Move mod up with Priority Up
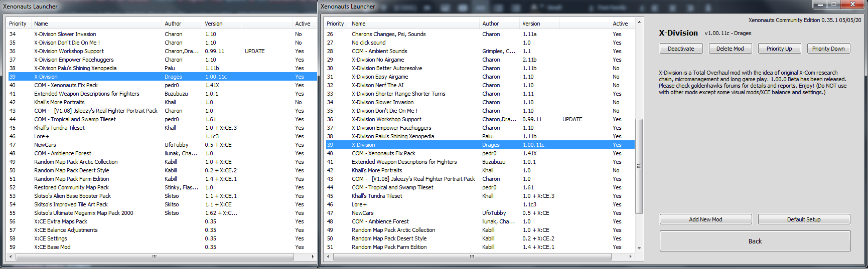This screenshot has width=868, height=270. (x=779, y=49)
